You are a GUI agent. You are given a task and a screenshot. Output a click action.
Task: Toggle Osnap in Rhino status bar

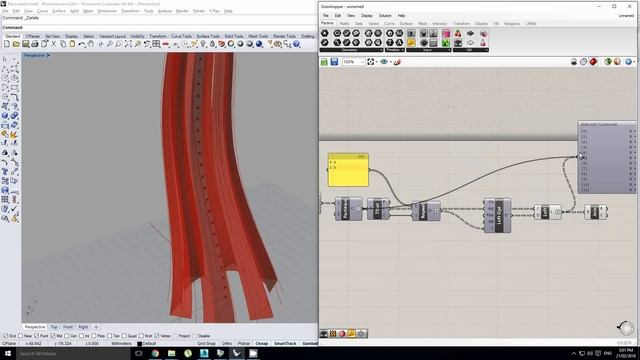[x=262, y=344]
